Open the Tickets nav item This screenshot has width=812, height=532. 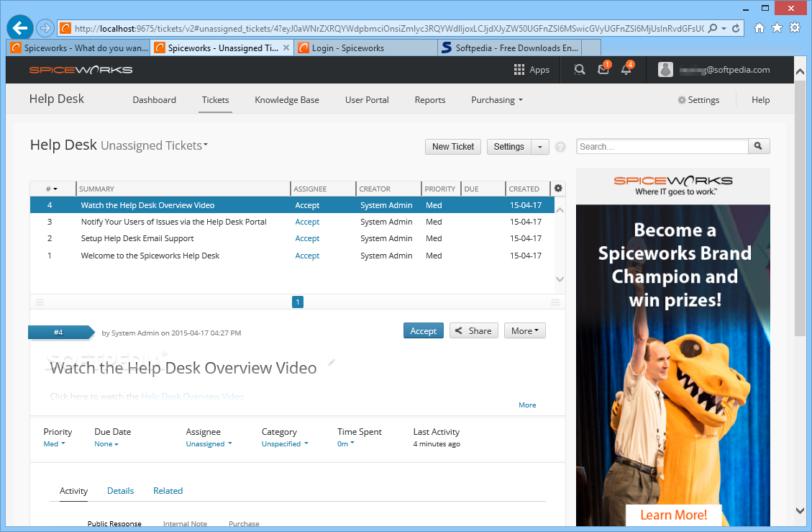coord(216,100)
